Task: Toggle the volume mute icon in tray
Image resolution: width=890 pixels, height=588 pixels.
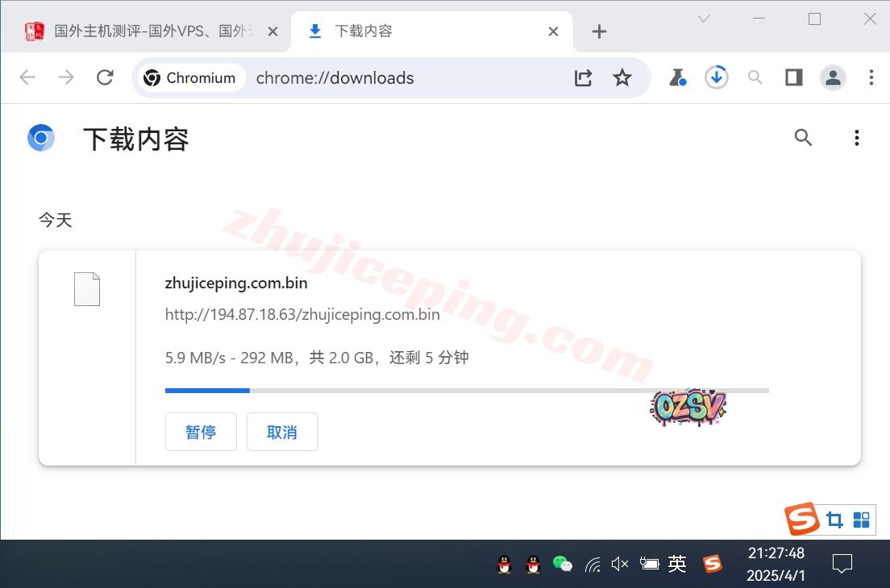Action: (619, 564)
